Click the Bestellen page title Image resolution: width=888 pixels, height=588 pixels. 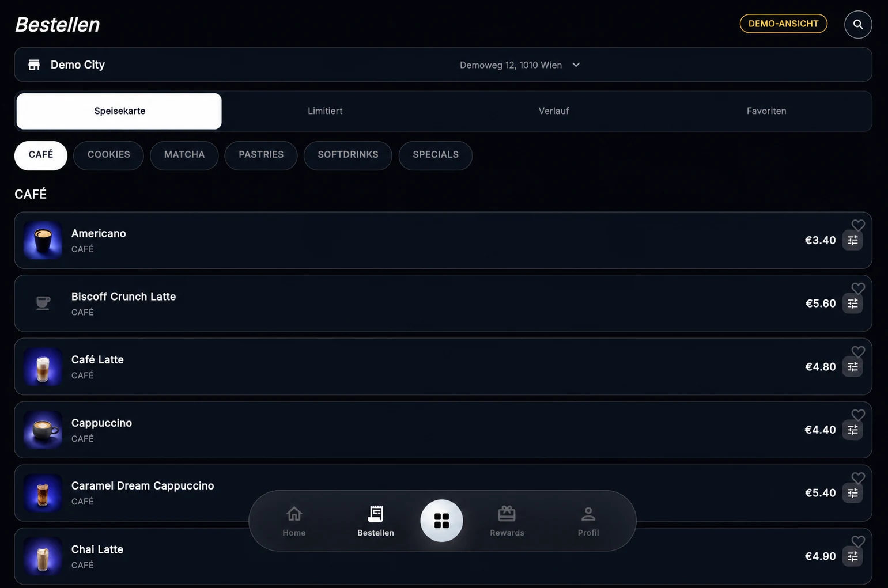[57, 24]
